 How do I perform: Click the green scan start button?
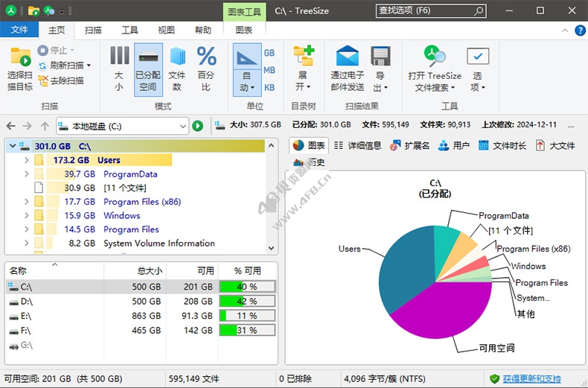click(x=197, y=126)
